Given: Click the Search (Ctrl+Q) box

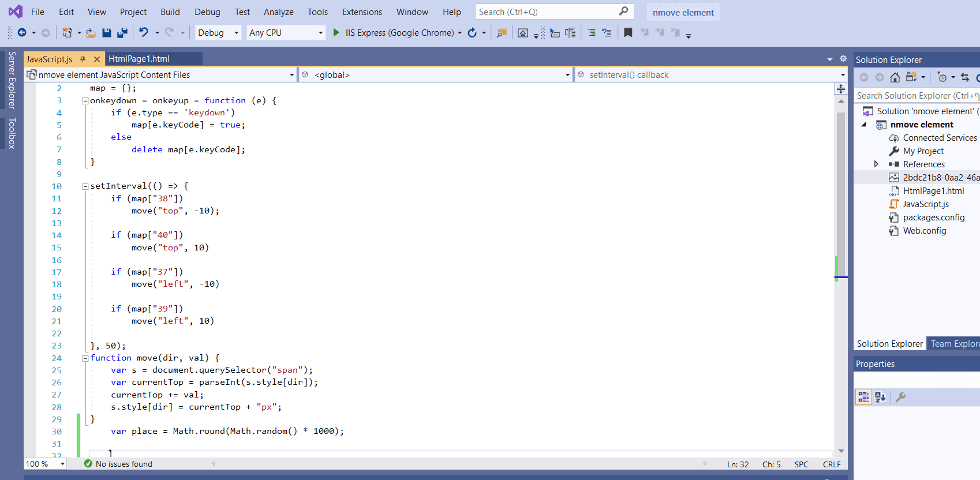Looking at the screenshot, I should point(554,12).
